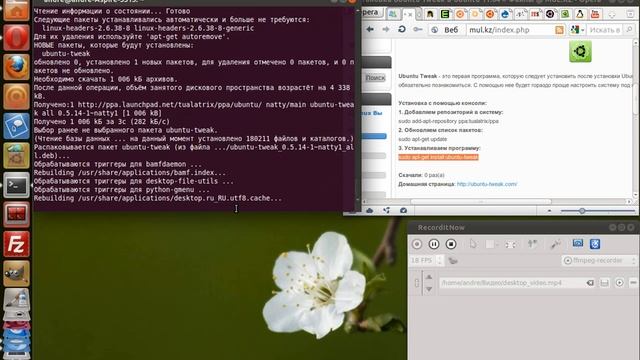This screenshot has height=360, width=640.
Task: Go back in Opera browser
Action: [x=370, y=29]
